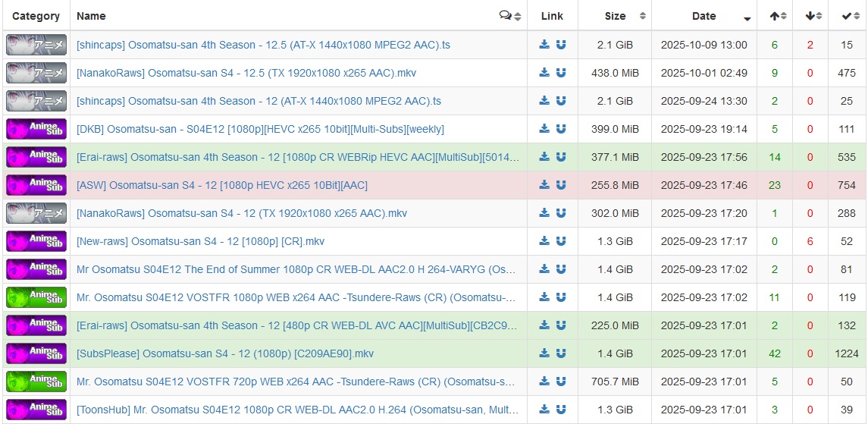This screenshot has width=868, height=424.
Task: Sort by completed downloads column
Action: (851, 16)
